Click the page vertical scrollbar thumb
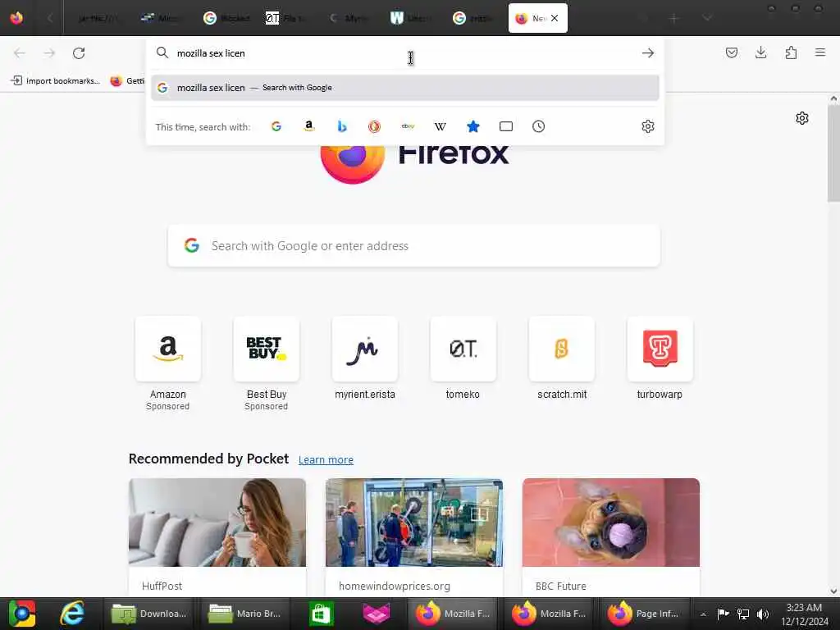This screenshot has height=630, width=840. pos(833,153)
